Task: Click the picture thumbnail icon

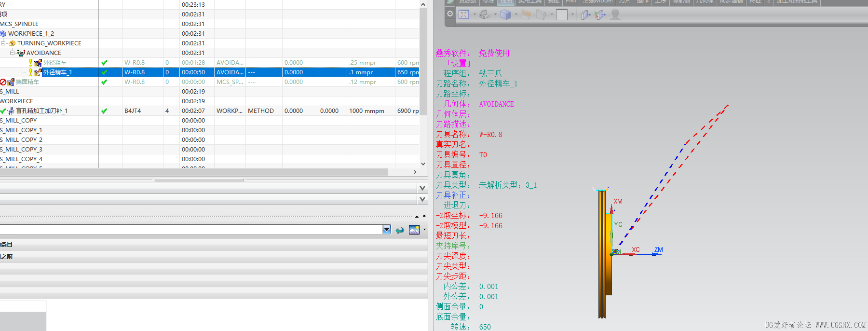Action: (x=414, y=230)
